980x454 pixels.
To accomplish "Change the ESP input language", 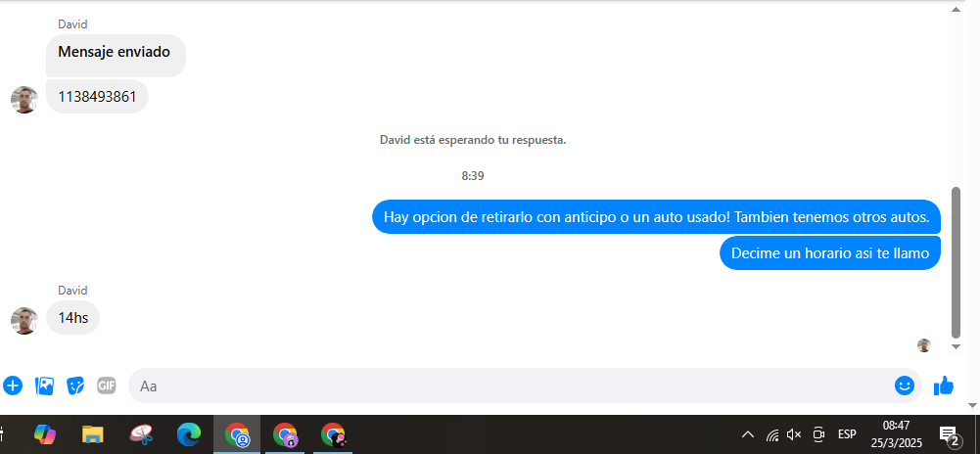I will tap(847, 434).
